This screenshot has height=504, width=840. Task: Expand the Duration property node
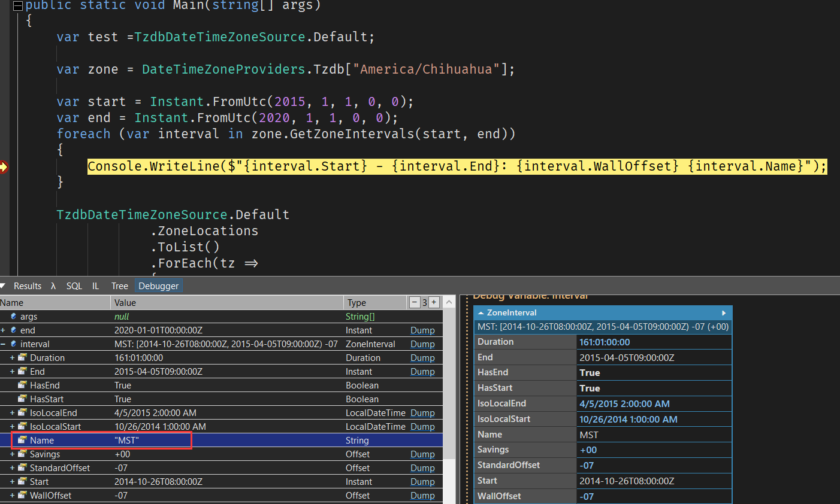(x=13, y=357)
